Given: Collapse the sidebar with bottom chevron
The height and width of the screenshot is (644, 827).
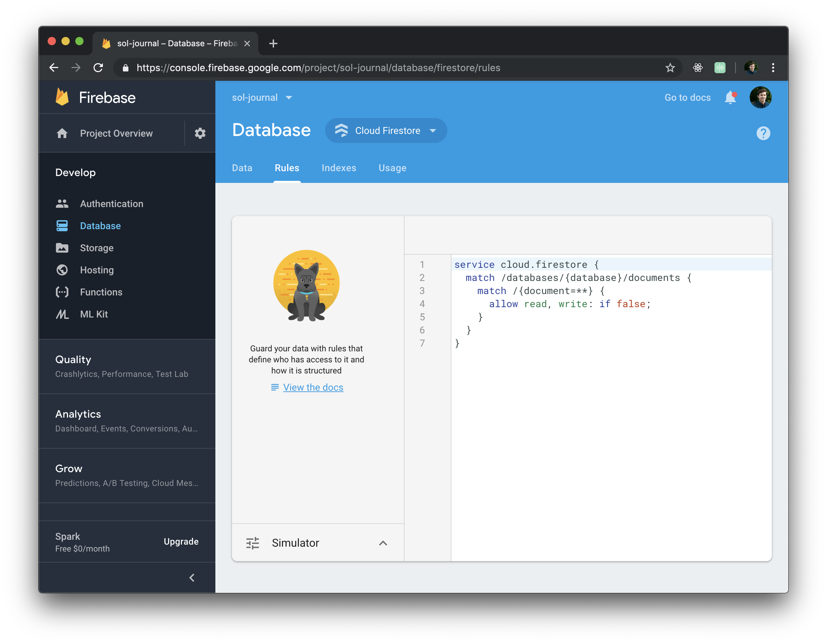Looking at the screenshot, I should point(192,578).
